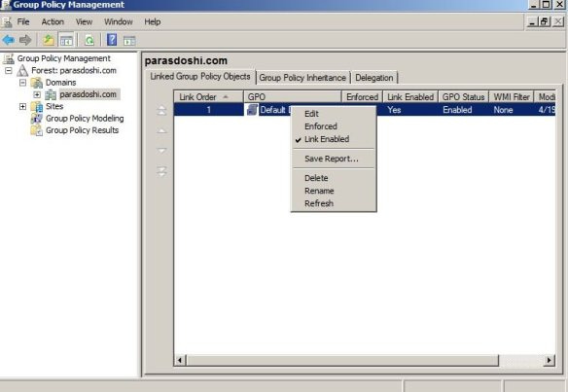Sort by the WMI Filter column header

tap(512, 97)
